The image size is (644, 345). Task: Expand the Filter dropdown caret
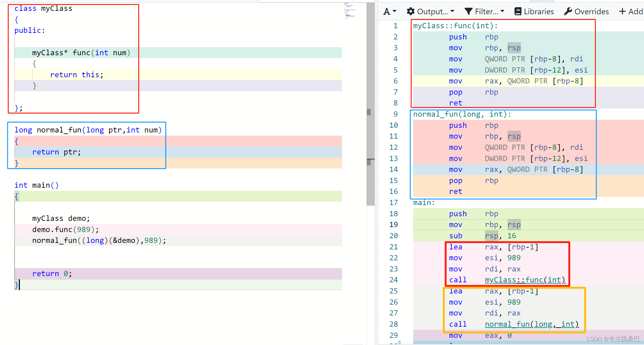point(502,11)
